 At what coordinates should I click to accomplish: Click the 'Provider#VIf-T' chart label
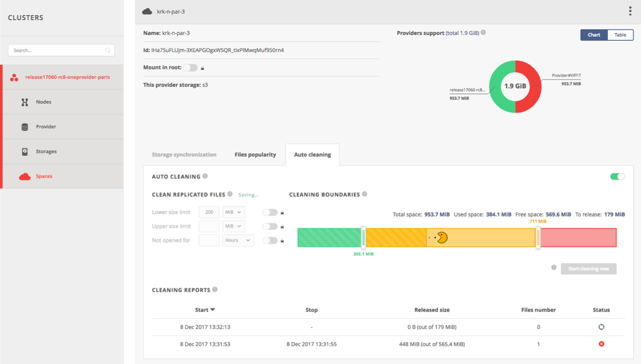point(566,76)
